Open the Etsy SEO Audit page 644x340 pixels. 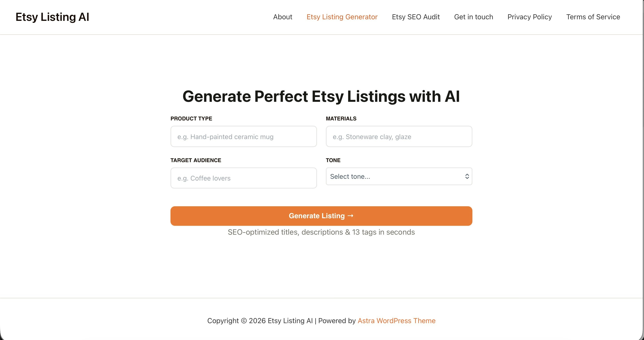click(x=416, y=17)
